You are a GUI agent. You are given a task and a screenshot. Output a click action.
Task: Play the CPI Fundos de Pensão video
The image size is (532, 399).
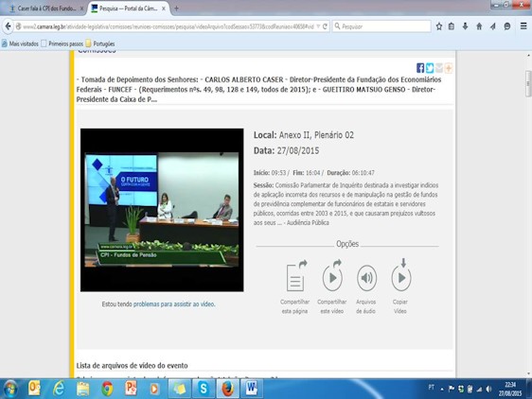(x=162, y=210)
